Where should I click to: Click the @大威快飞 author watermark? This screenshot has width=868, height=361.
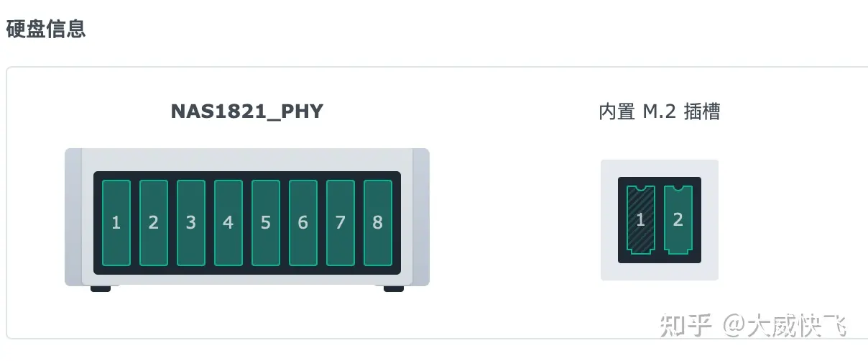pyautogui.click(x=785, y=326)
